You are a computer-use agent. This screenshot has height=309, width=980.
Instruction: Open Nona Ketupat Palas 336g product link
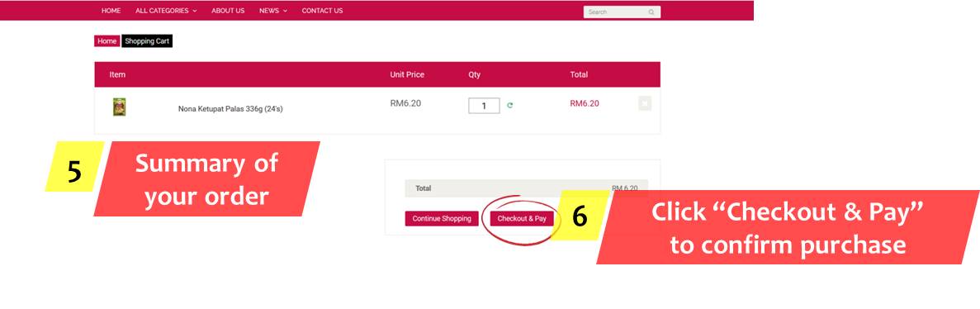[x=230, y=109]
